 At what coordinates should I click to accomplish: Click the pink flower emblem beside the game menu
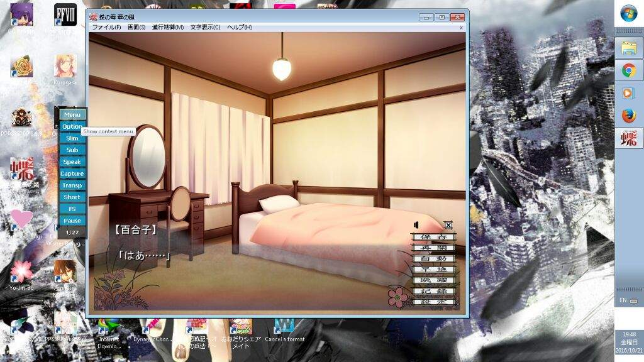[x=397, y=297]
